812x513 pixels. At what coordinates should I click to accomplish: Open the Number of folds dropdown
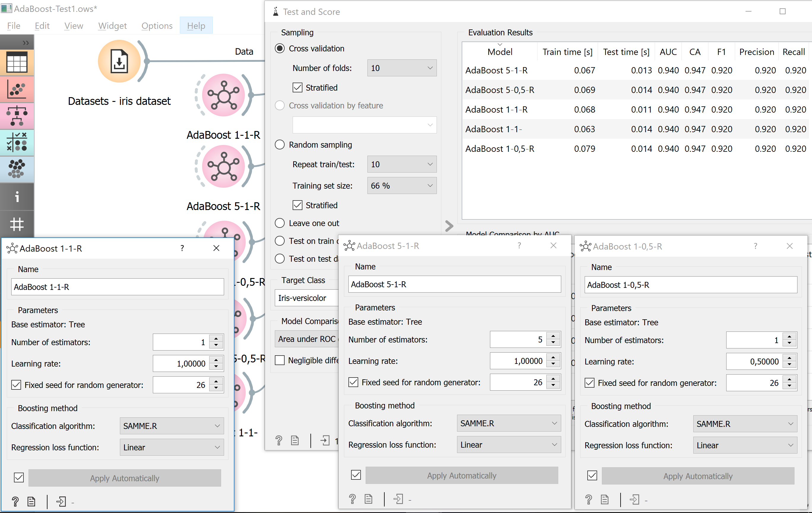[x=402, y=68]
